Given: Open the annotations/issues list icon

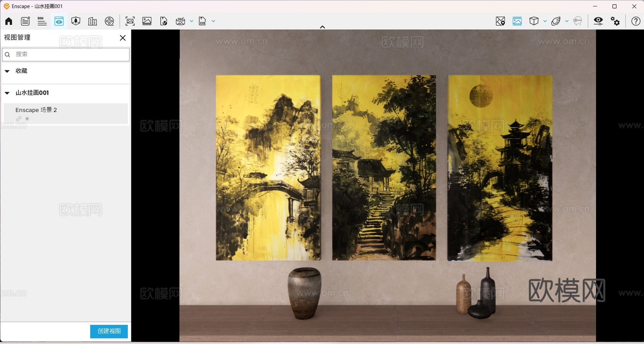Looking at the screenshot, I should (x=25, y=21).
